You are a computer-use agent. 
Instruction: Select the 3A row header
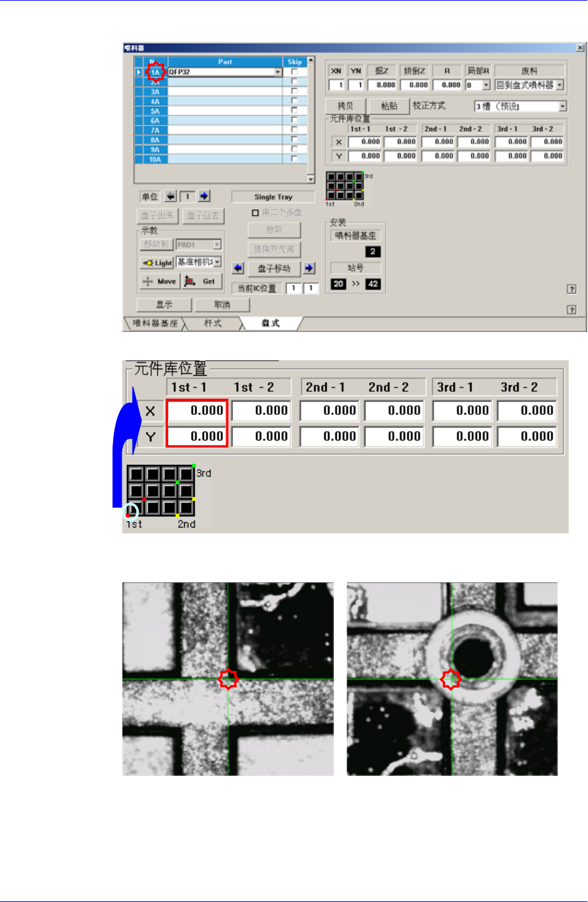click(x=155, y=91)
